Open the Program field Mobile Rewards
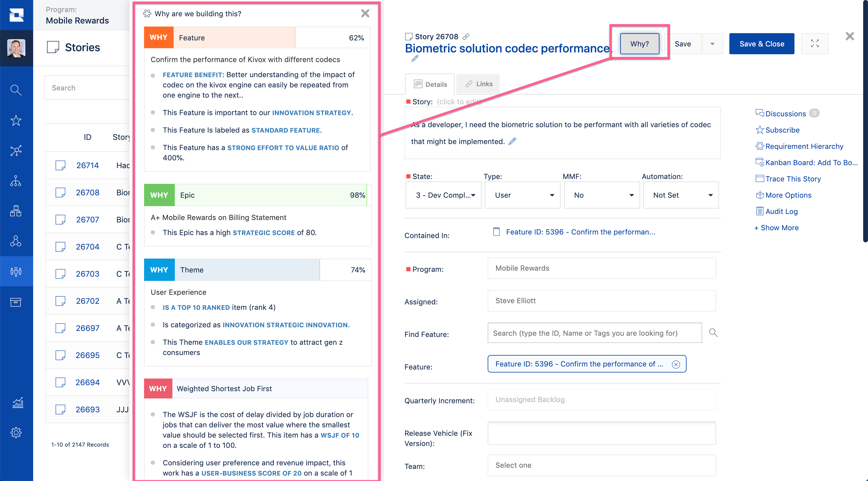Image resolution: width=868 pixels, height=481 pixels. [602, 268]
